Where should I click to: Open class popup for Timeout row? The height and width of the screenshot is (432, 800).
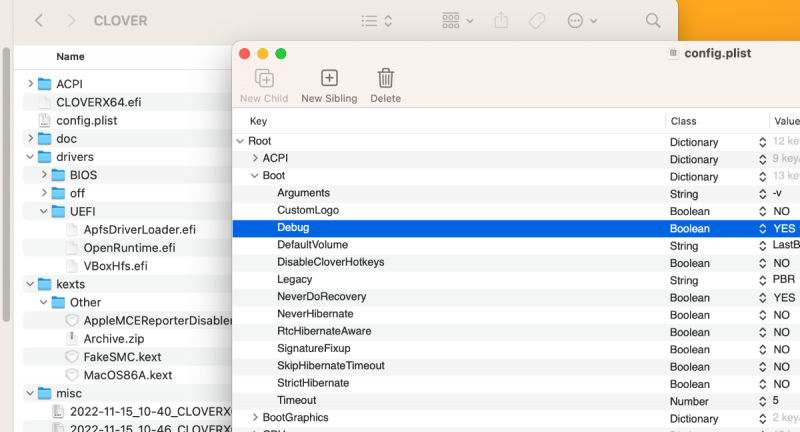tap(762, 402)
